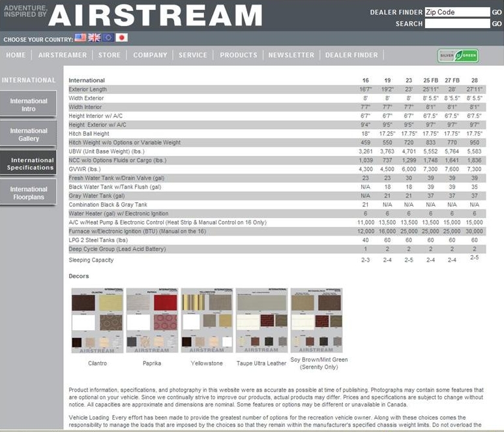Open the DEALER FINDER menu item
Screen dimensions: 504x432
click(351, 55)
